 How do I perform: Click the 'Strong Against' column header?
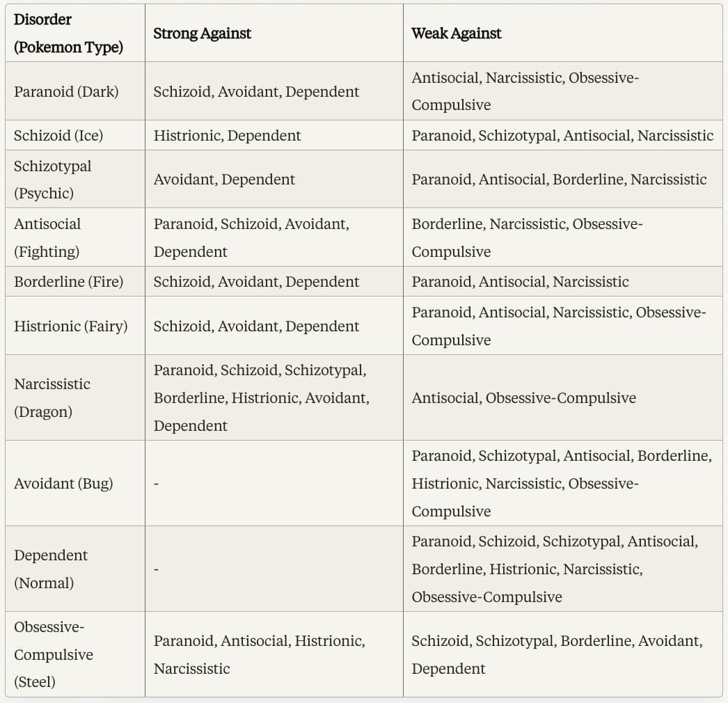click(x=202, y=33)
